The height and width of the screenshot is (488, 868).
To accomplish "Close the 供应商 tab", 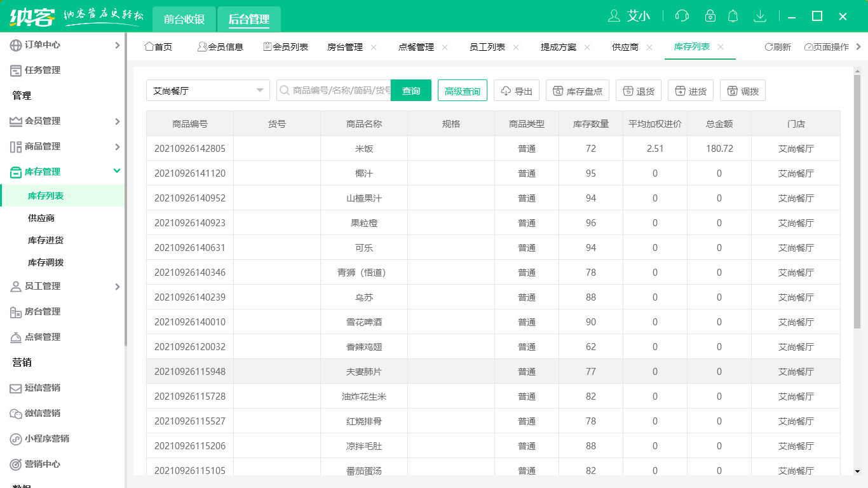I will pos(649,46).
